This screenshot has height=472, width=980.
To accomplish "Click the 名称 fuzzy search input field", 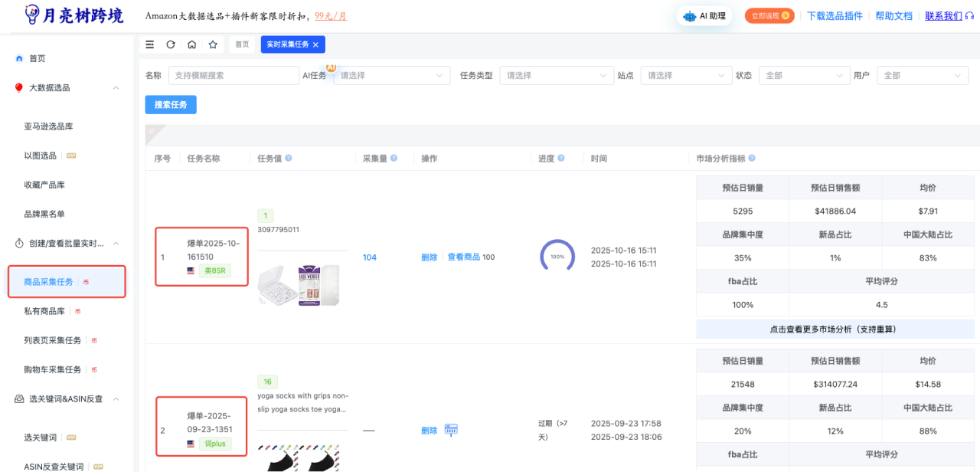I will 234,76.
